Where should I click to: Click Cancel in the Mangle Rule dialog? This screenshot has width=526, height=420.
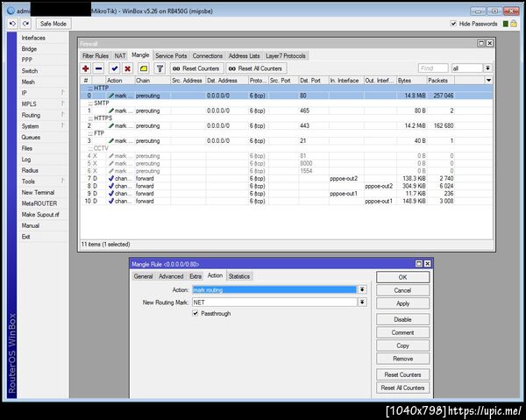(402, 290)
